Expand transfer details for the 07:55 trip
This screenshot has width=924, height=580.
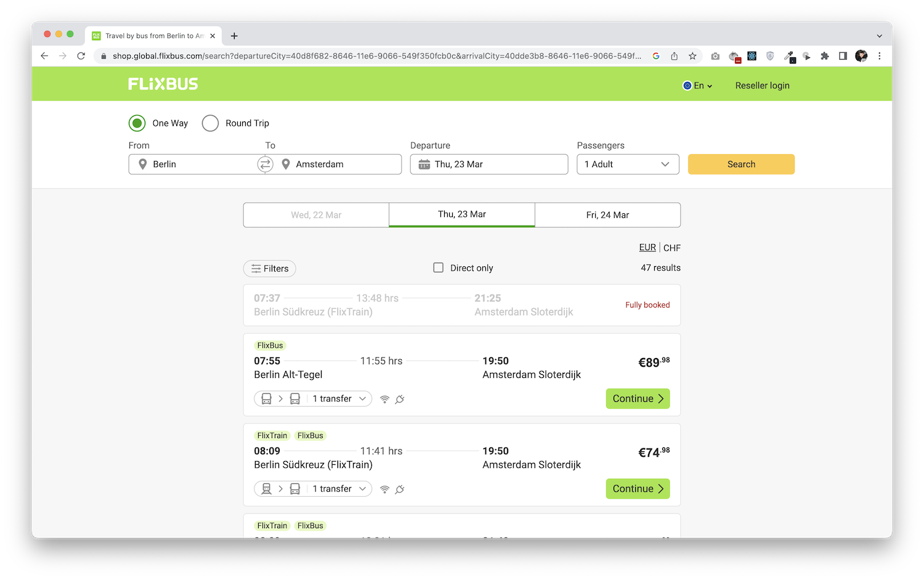363,399
